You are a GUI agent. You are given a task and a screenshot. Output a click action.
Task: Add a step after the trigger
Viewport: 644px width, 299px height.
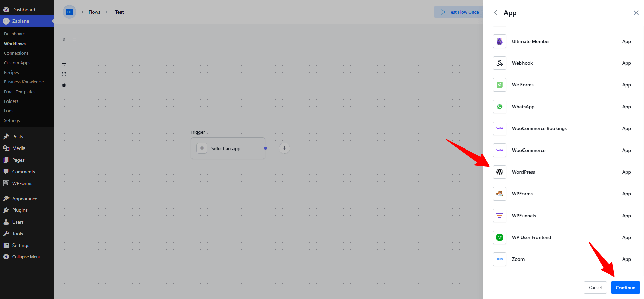pos(285,148)
